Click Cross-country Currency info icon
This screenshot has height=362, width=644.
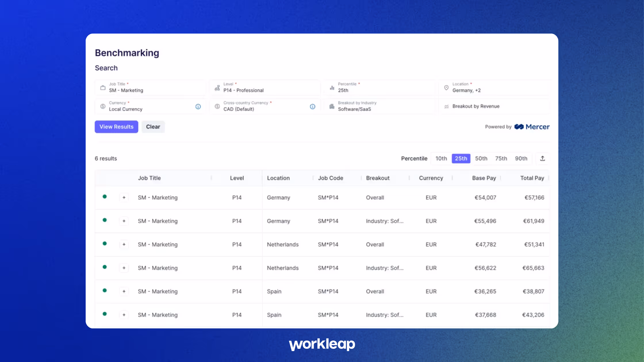pyautogui.click(x=313, y=107)
